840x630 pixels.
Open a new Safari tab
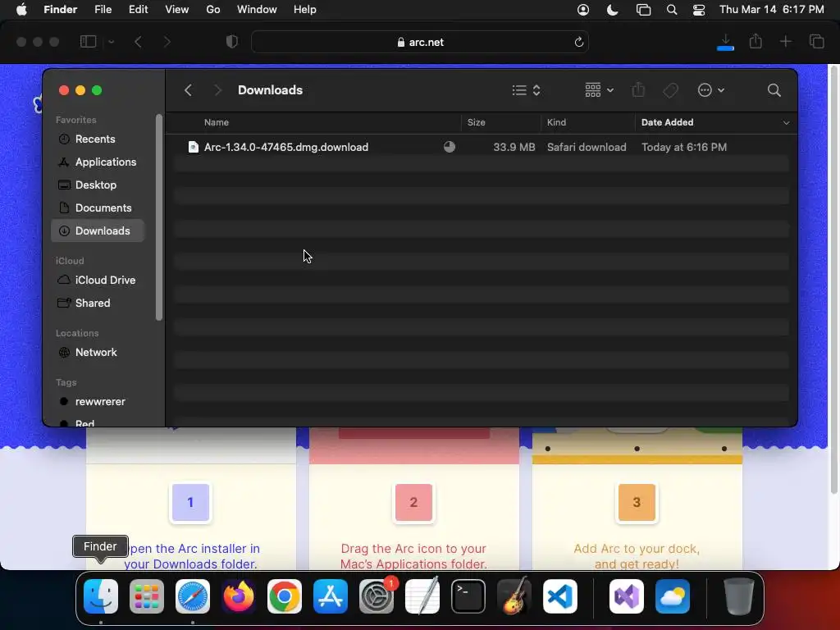(x=785, y=41)
